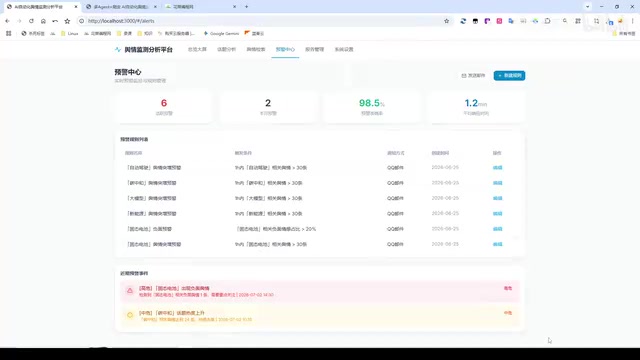Open the apps grid in the bookmarks bar
The width and height of the screenshot is (640, 360).
coord(9,33)
